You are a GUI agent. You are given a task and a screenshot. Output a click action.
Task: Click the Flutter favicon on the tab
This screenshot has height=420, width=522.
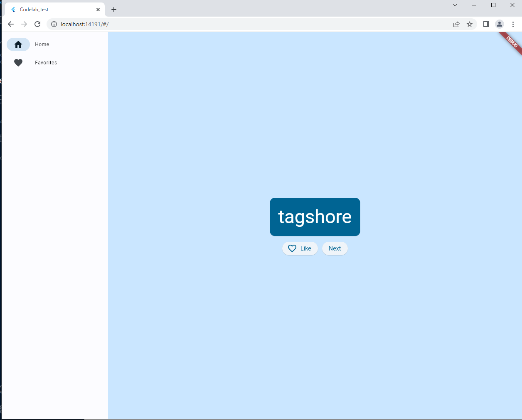click(x=14, y=9)
